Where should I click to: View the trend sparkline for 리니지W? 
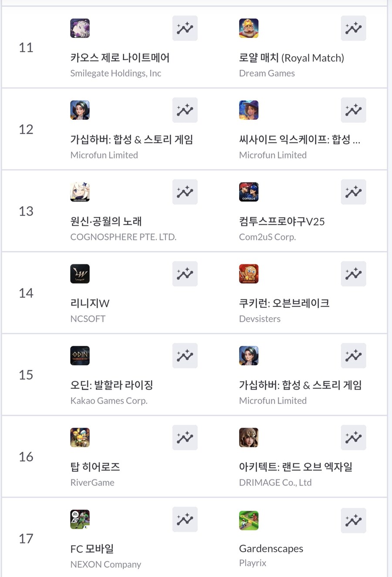[185, 273]
